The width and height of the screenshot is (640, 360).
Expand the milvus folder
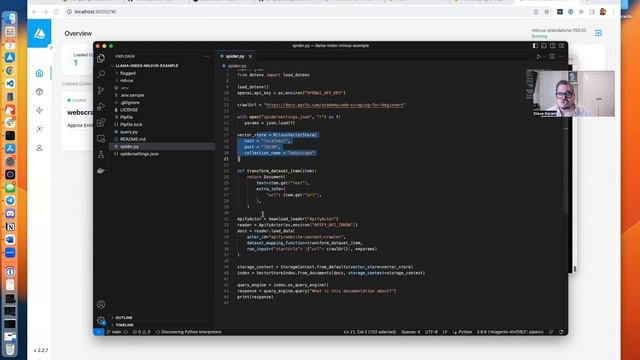[127, 81]
